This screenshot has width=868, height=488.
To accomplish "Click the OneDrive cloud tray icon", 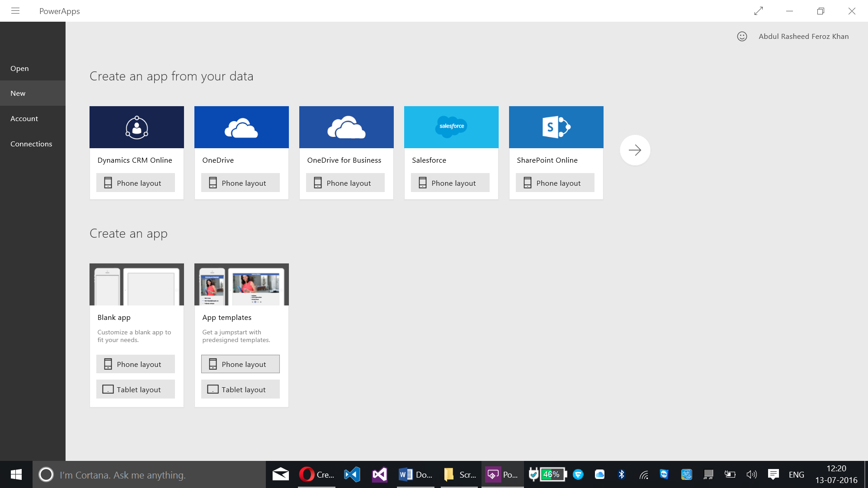I will point(600,474).
